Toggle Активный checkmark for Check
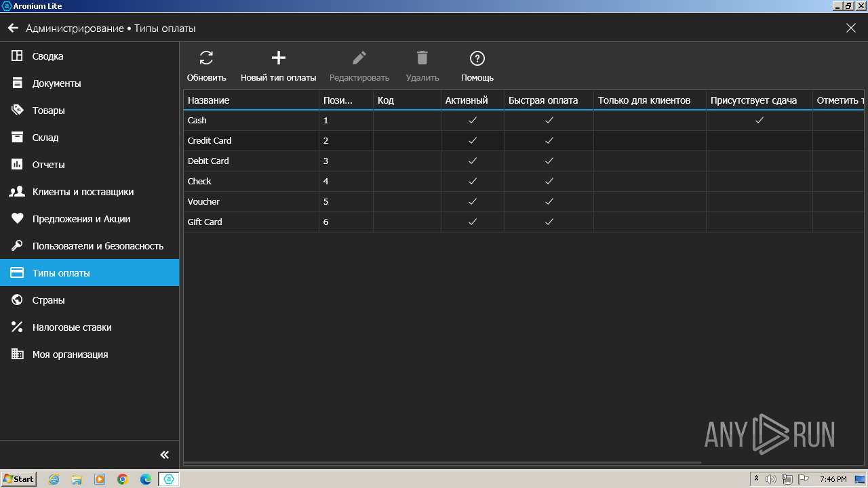 pos(473,181)
